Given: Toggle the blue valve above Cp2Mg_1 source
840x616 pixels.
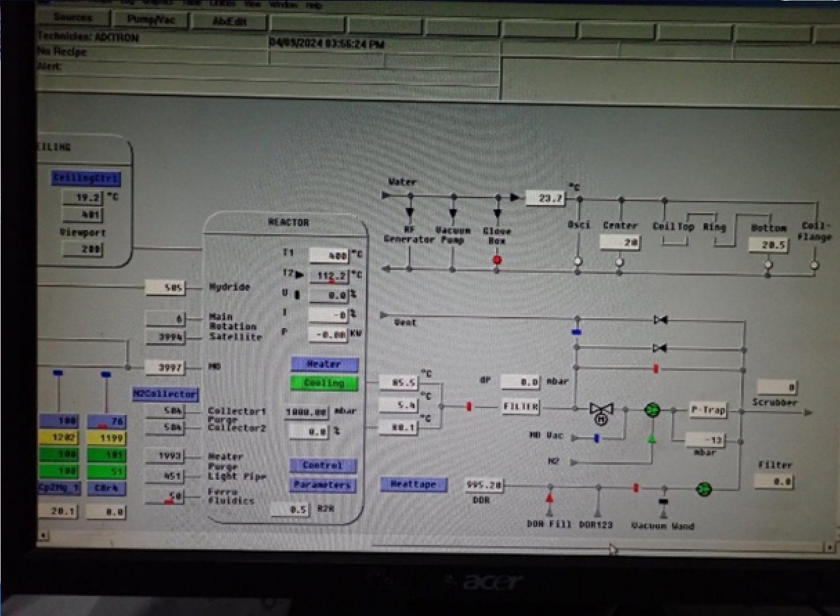Looking at the screenshot, I should point(57,374).
